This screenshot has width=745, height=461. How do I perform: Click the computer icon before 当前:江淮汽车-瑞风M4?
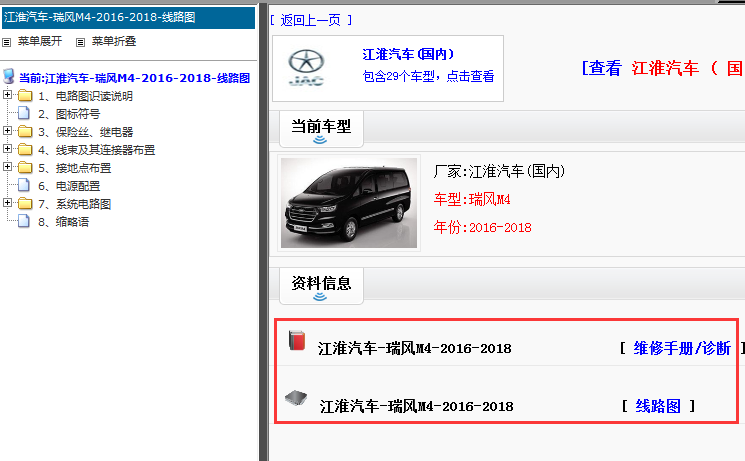(x=9, y=77)
